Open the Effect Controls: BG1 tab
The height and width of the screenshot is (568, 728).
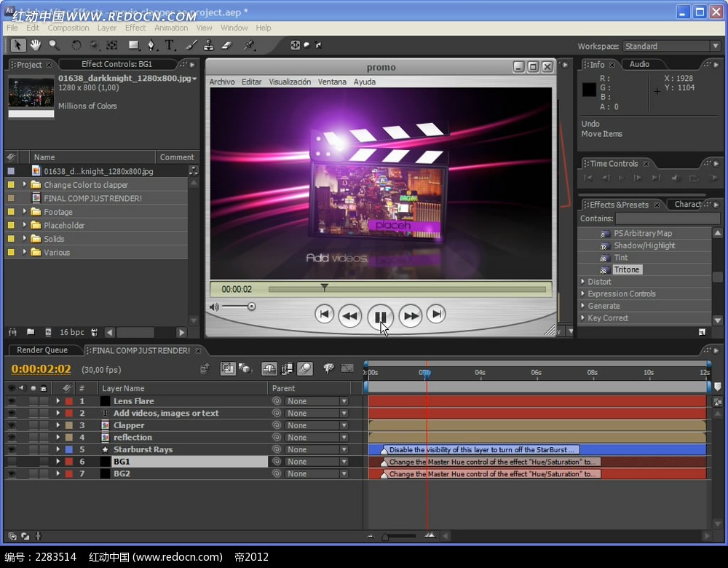[x=117, y=64]
